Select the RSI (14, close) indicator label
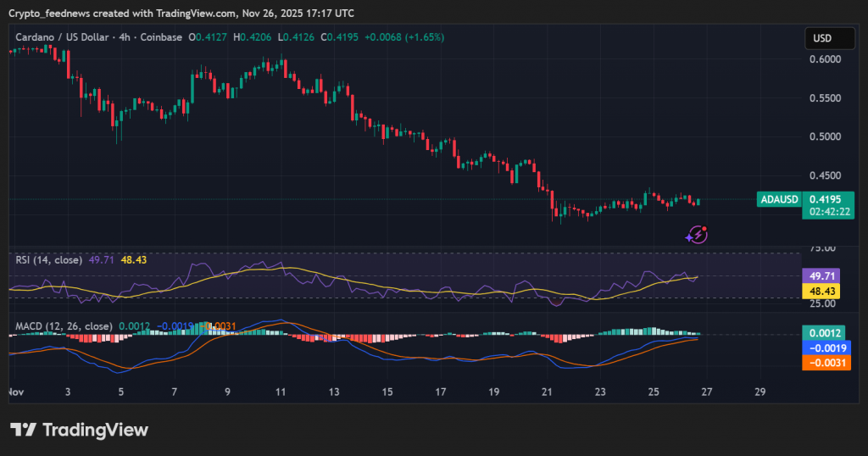 49,259
